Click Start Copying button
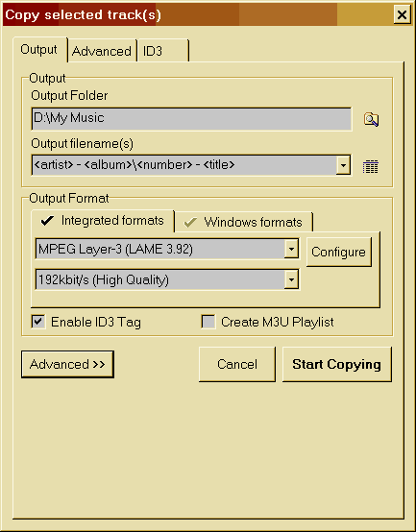This screenshot has width=416, height=532. (336, 364)
